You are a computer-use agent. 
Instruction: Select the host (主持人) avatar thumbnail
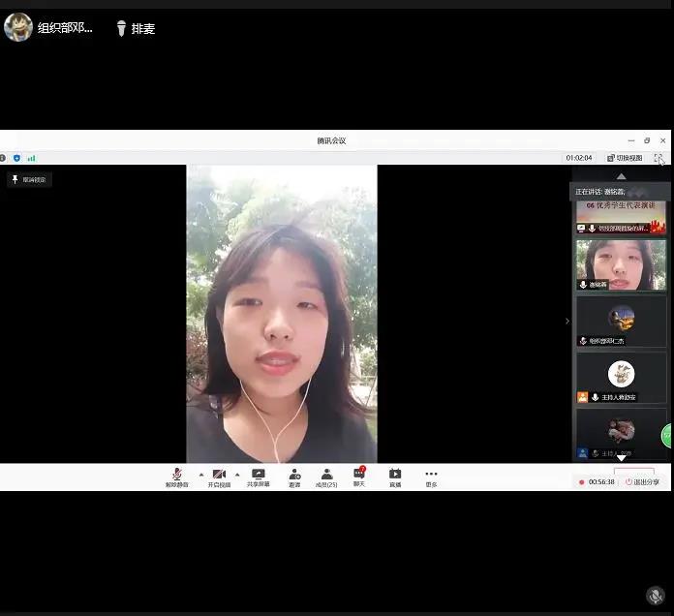[x=621, y=376]
